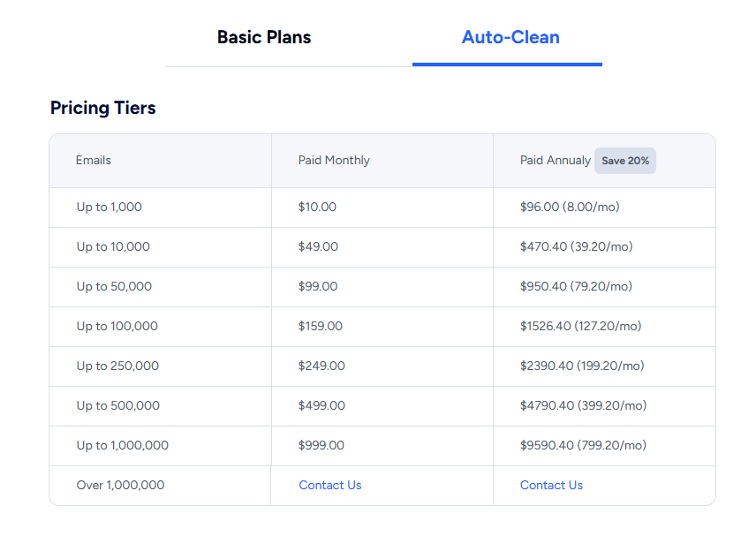The height and width of the screenshot is (536, 756).
Task: Click the $499.00 monthly price
Action: [x=321, y=406]
